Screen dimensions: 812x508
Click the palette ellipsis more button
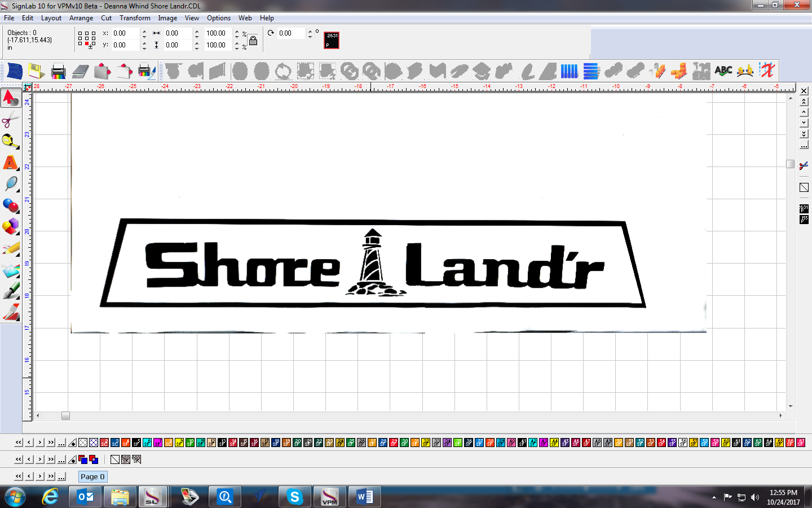(61, 443)
